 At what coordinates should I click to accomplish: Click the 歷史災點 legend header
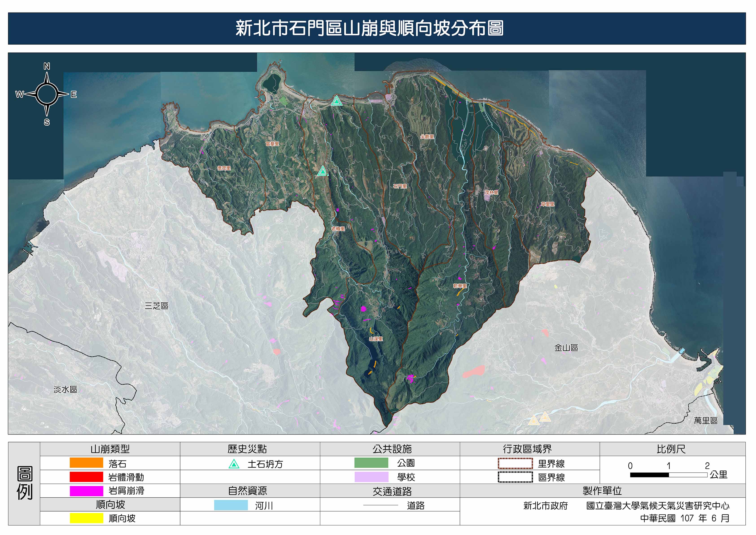click(x=247, y=449)
